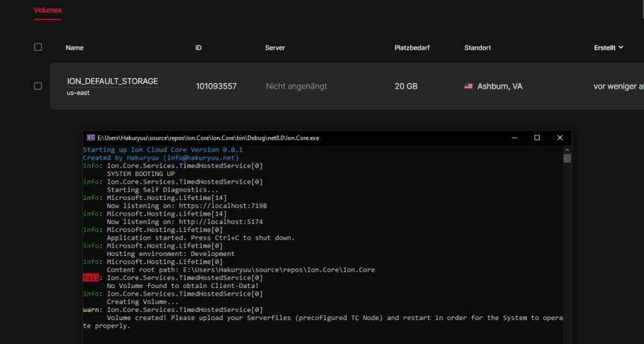This screenshot has height=344, width=644.
Task: Click the 'Nicht angehängt' server status
Action: pos(296,86)
